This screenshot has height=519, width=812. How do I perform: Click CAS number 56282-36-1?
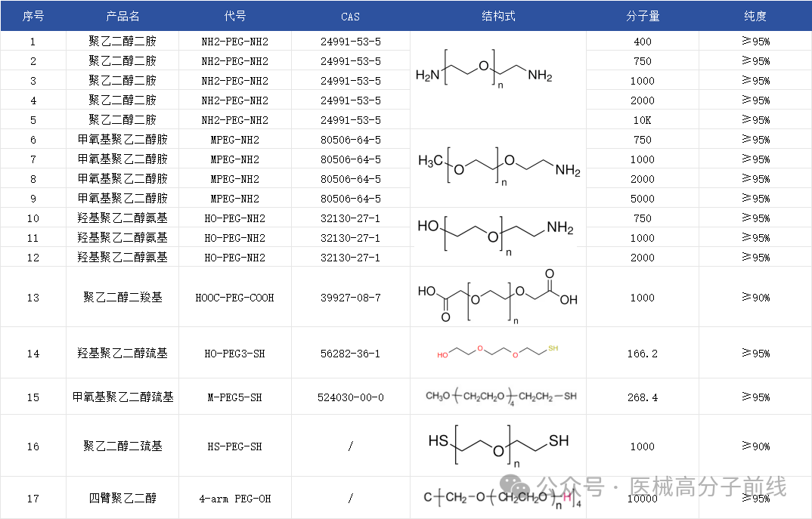[351, 354]
